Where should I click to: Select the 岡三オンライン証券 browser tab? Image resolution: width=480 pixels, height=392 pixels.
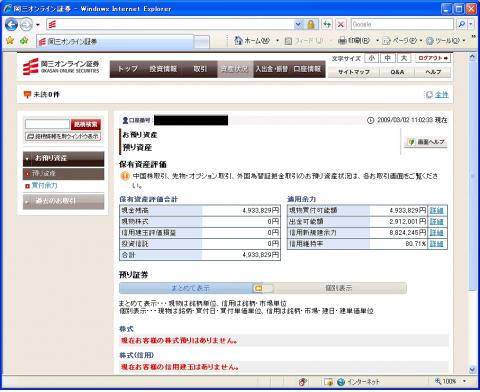[115, 42]
